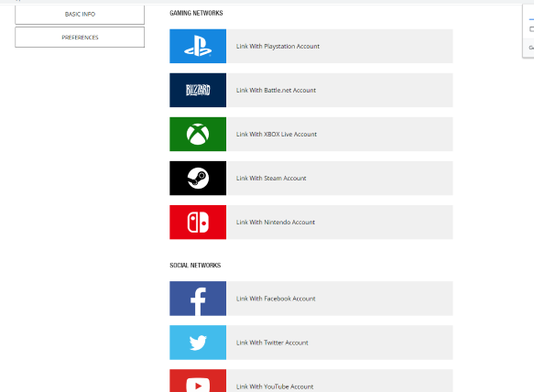
Task: Click the Xbox logo icon
Action: pyautogui.click(x=198, y=135)
